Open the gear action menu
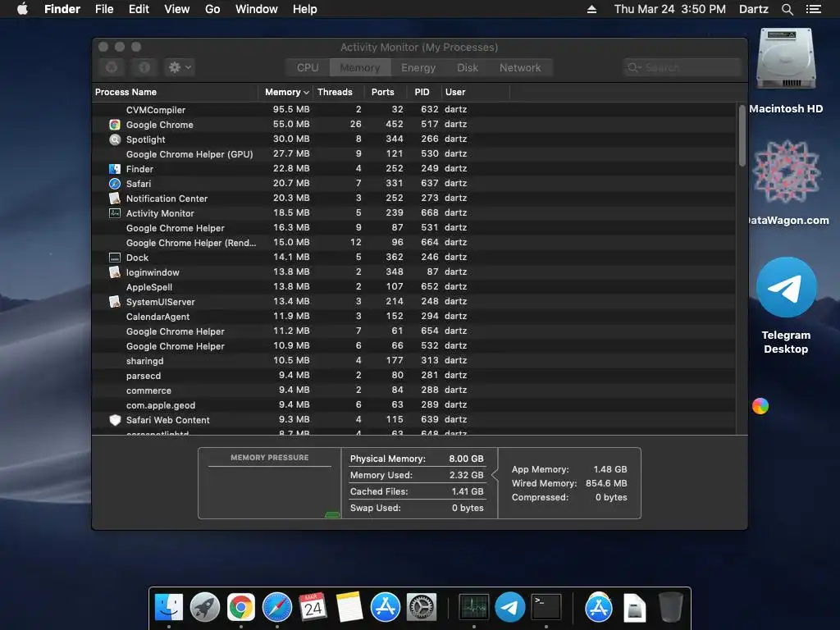840x630 pixels. 180,67
